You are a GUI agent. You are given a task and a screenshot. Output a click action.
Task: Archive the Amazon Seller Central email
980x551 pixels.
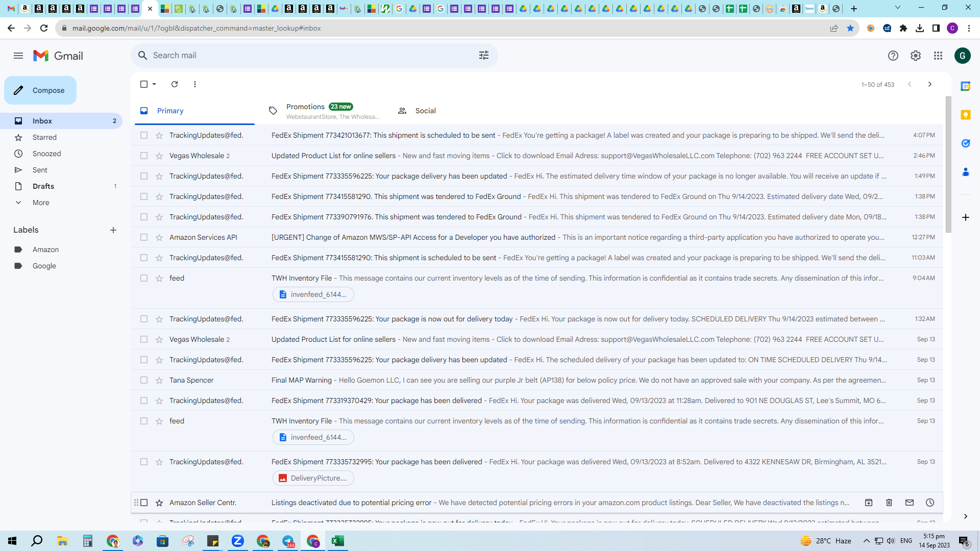(x=869, y=503)
